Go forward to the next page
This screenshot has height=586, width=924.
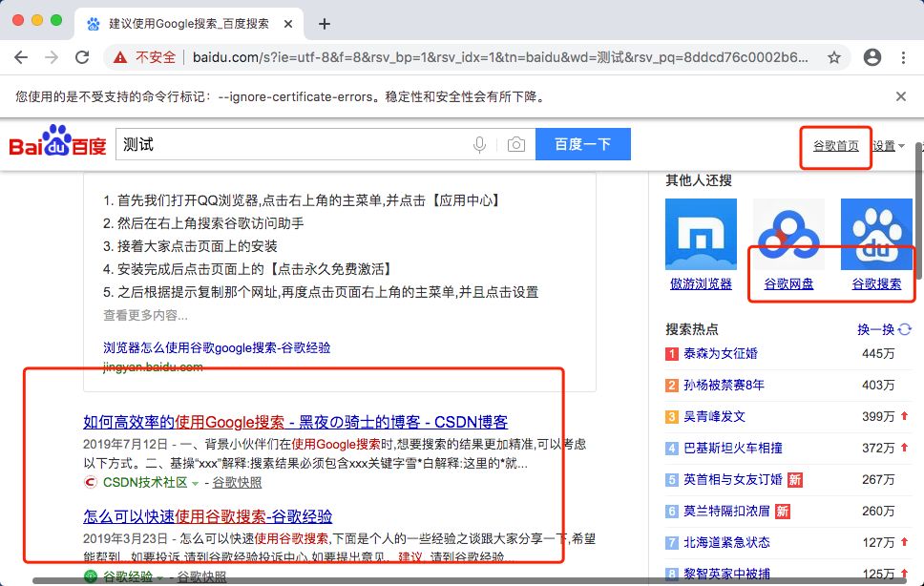pos(52,57)
